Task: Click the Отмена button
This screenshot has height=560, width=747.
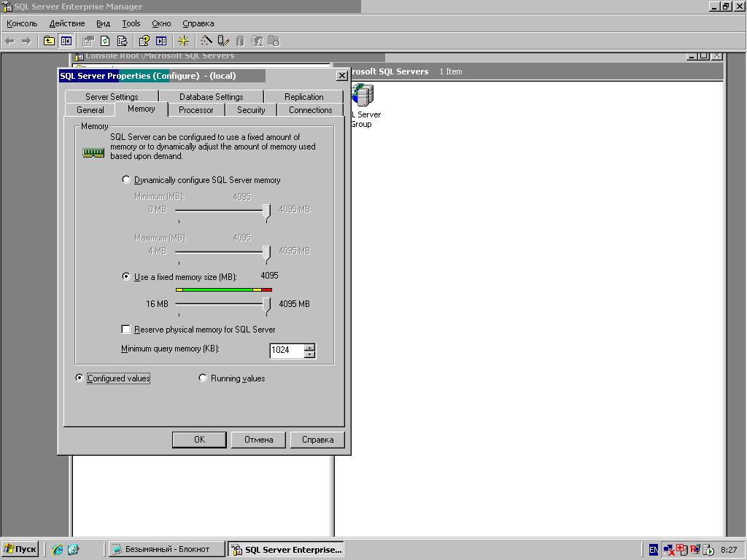Action: pos(258,440)
